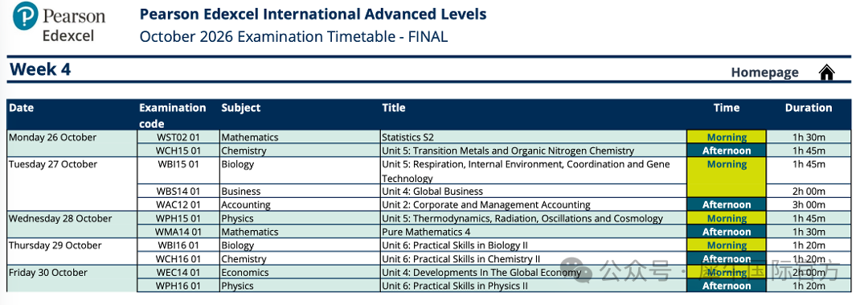The width and height of the screenshot is (868, 305).
Task: Click the home icon beside Homepage
Action: pos(826,72)
